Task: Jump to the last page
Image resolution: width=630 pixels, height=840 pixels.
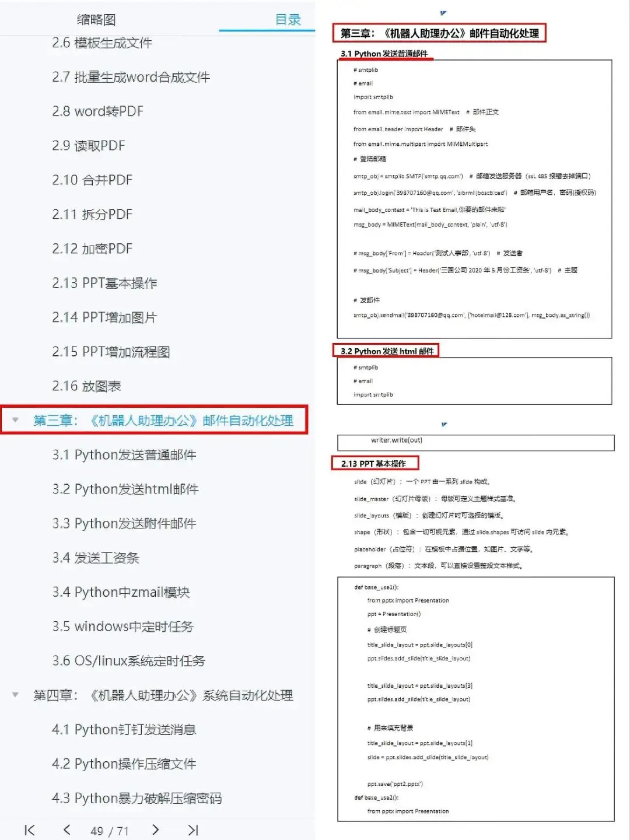Action: pos(193,830)
